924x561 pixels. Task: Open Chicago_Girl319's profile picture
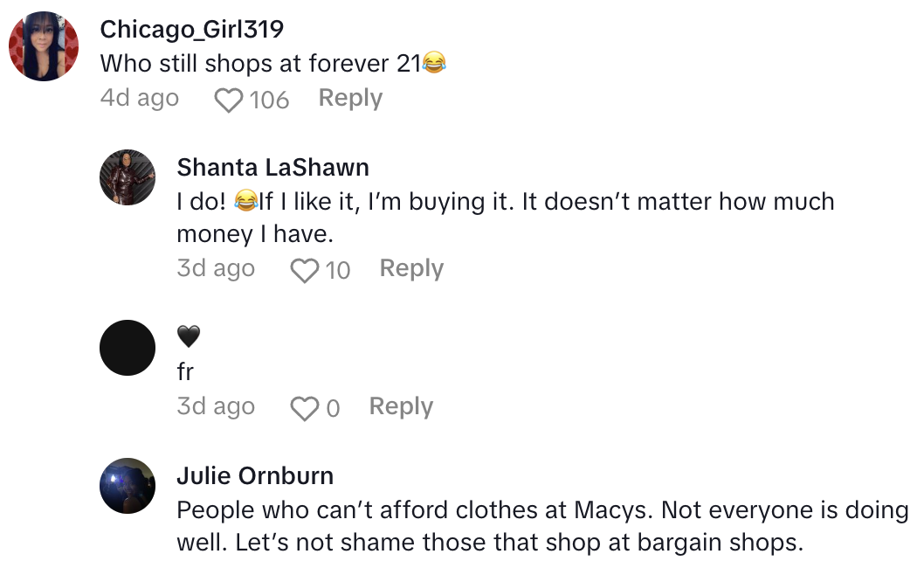(x=44, y=47)
